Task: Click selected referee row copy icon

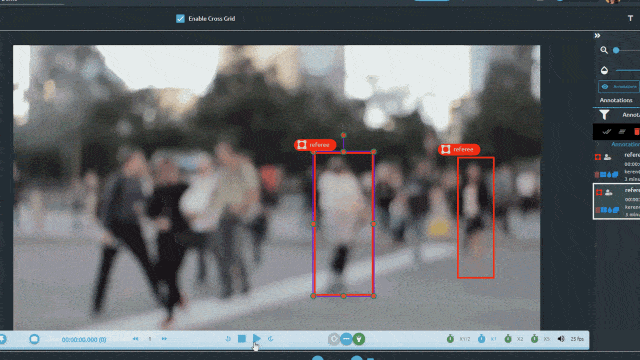Action: (616, 210)
